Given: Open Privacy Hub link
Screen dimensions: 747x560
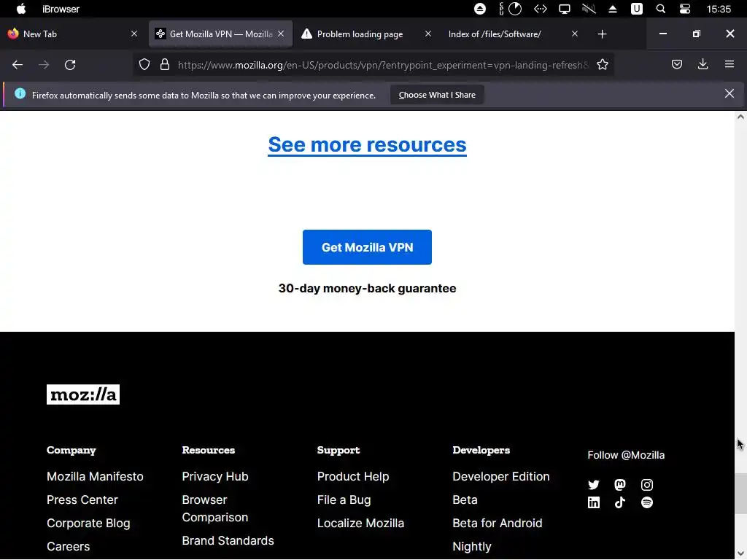Looking at the screenshot, I should (x=215, y=476).
